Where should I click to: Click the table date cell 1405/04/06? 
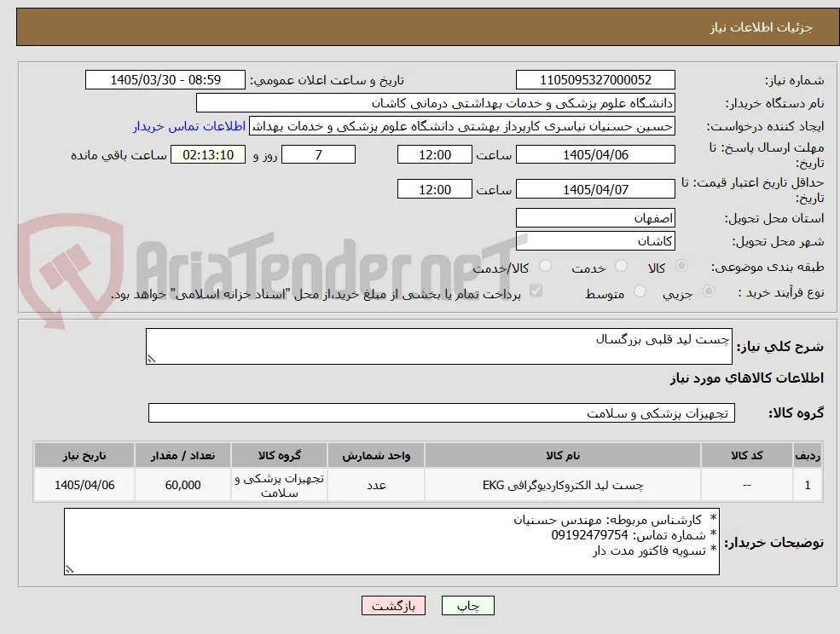(x=84, y=485)
